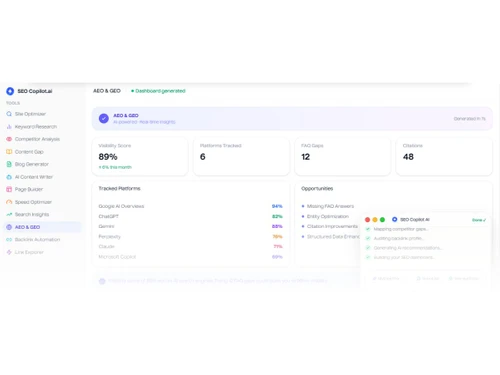Viewport: 500px width, 375px height.
Task: Select AEO & GEO in the sidebar
Action: click(x=42, y=227)
